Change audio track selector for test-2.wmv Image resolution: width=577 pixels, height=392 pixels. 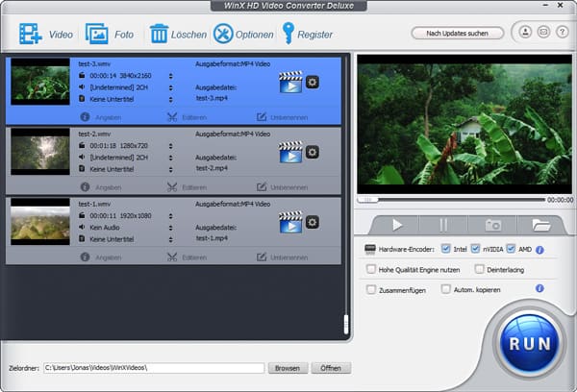[x=171, y=158]
